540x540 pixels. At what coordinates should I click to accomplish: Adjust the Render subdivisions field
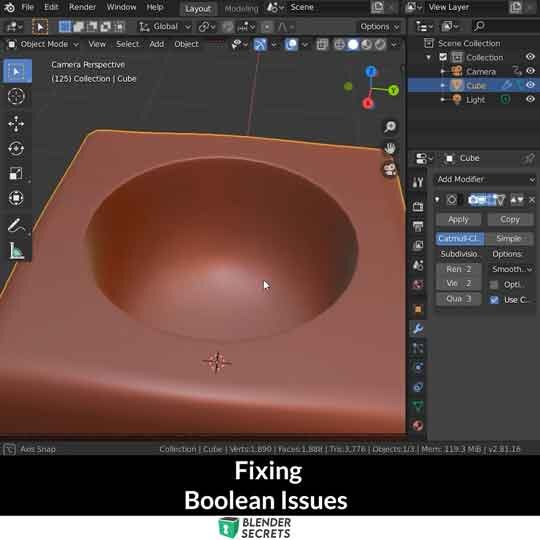point(458,269)
